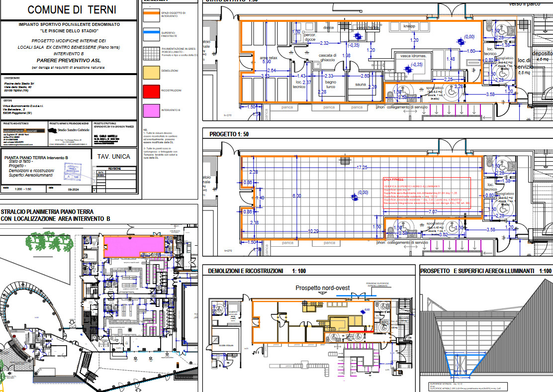Click the 'area relax' label
Viewport: 553px width, 392px height.
point(269,58)
